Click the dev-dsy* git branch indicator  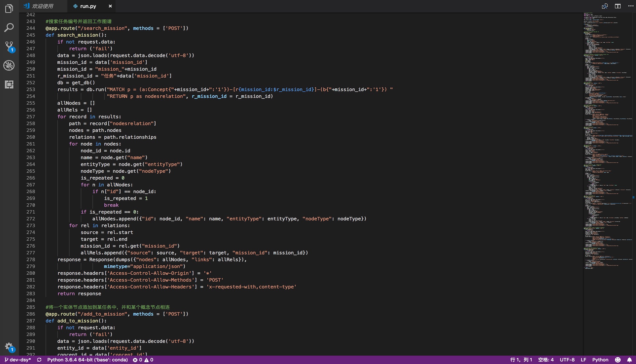pos(18,360)
